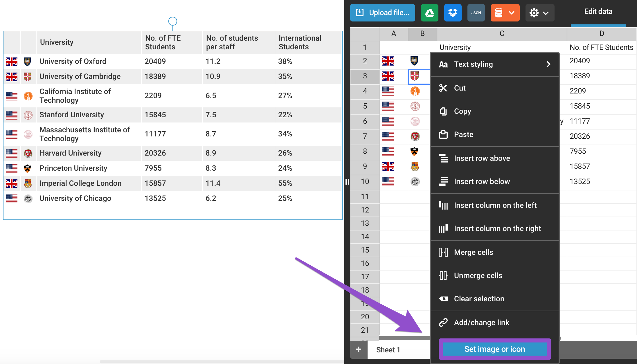The image size is (637, 364).
Task: Click the scissors Cut icon
Action: click(443, 88)
